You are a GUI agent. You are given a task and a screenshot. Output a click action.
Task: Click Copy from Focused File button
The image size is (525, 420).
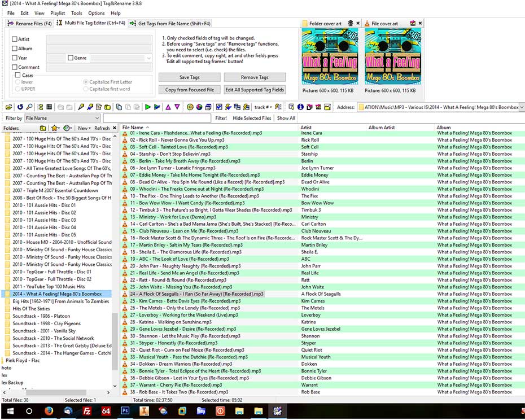pos(190,90)
